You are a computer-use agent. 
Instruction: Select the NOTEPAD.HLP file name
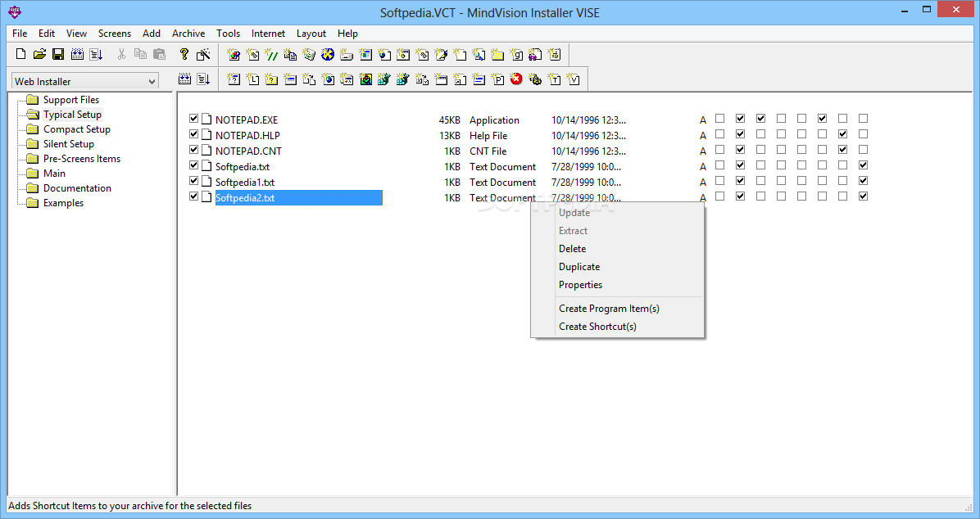click(x=247, y=136)
